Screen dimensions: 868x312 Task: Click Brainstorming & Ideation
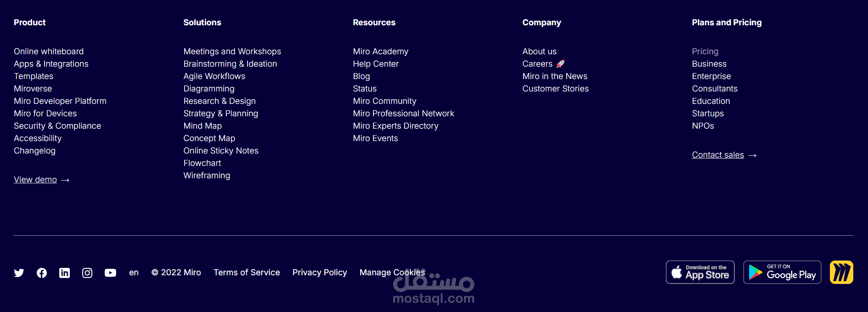pyautogui.click(x=230, y=64)
